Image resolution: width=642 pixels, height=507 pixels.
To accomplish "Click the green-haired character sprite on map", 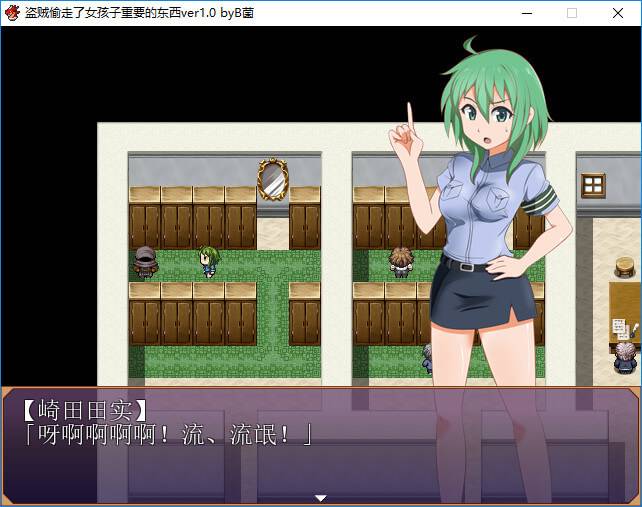I will 209,261.
